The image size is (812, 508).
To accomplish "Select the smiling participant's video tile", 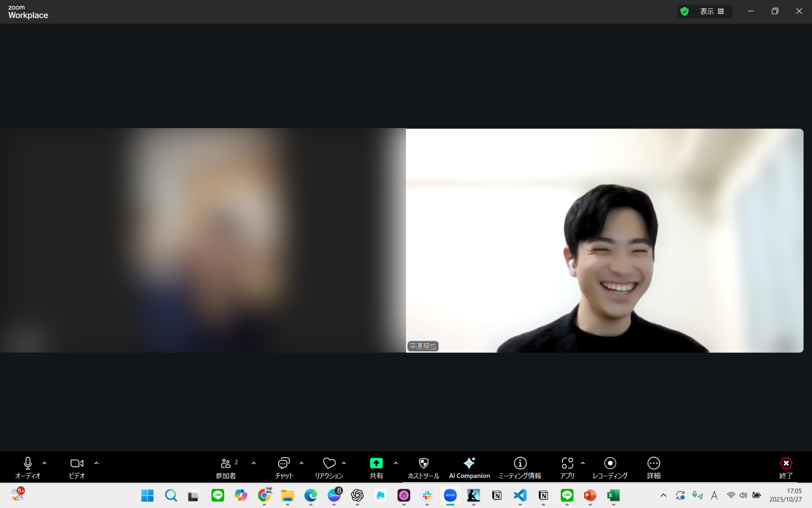I will [x=604, y=240].
